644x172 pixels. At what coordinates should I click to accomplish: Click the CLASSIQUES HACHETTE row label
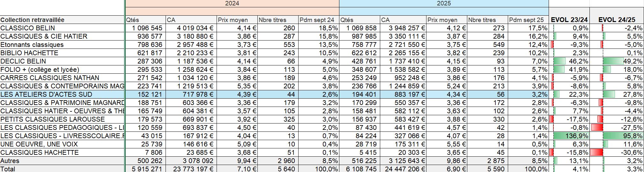62,153
